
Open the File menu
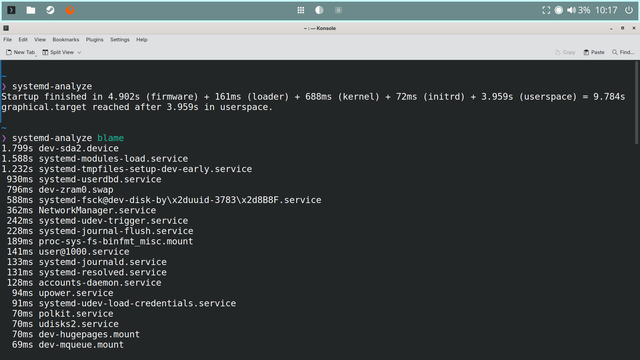click(x=8, y=40)
